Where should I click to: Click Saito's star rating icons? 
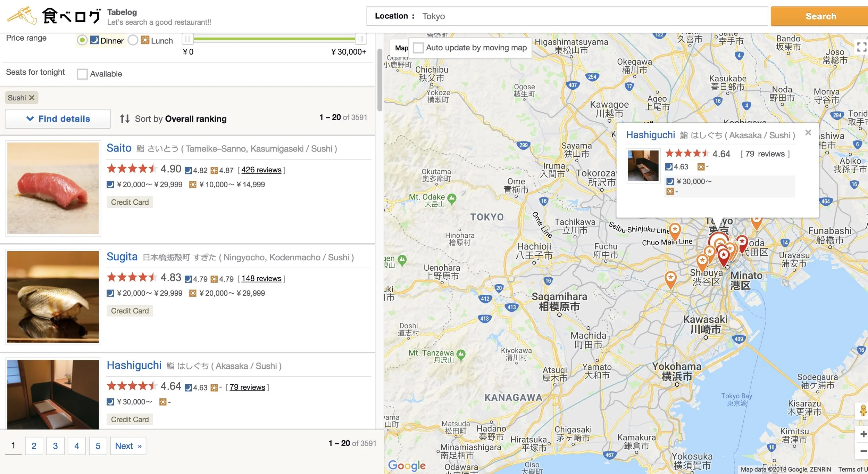pos(132,169)
